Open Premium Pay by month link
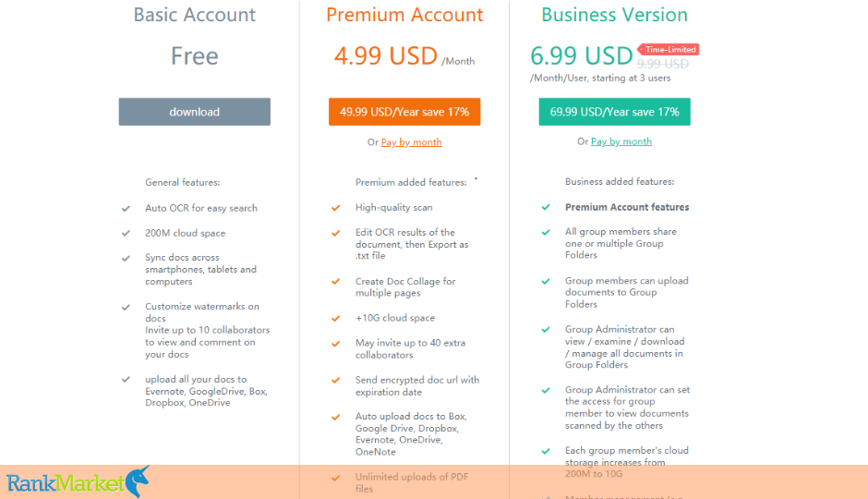Viewport: 868px width, 499px height. (411, 142)
